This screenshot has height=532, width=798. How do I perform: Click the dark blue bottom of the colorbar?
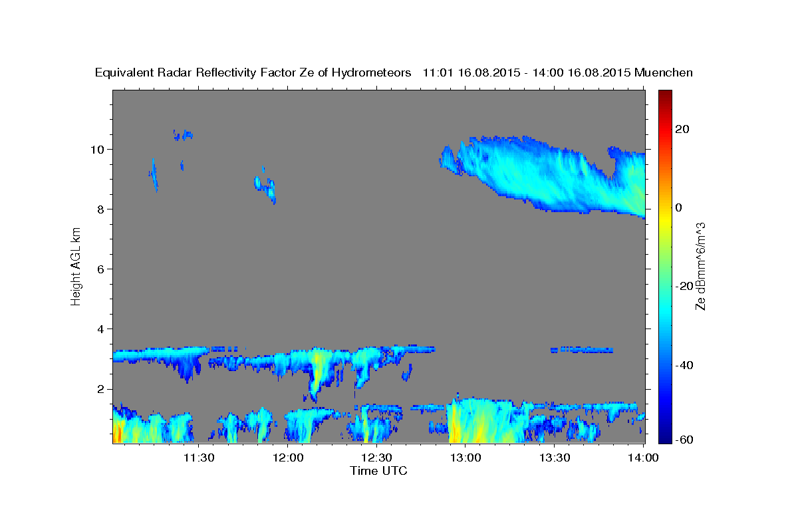click(x=664, y=437)
